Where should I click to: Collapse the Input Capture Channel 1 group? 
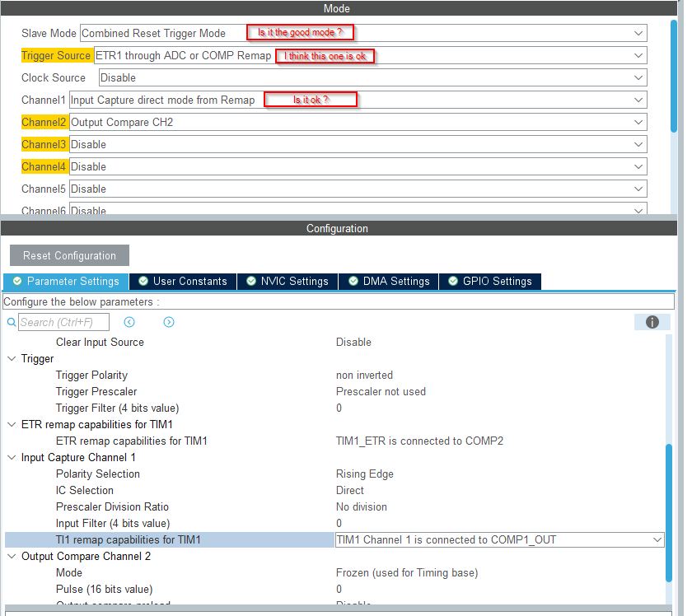point(12,458)
